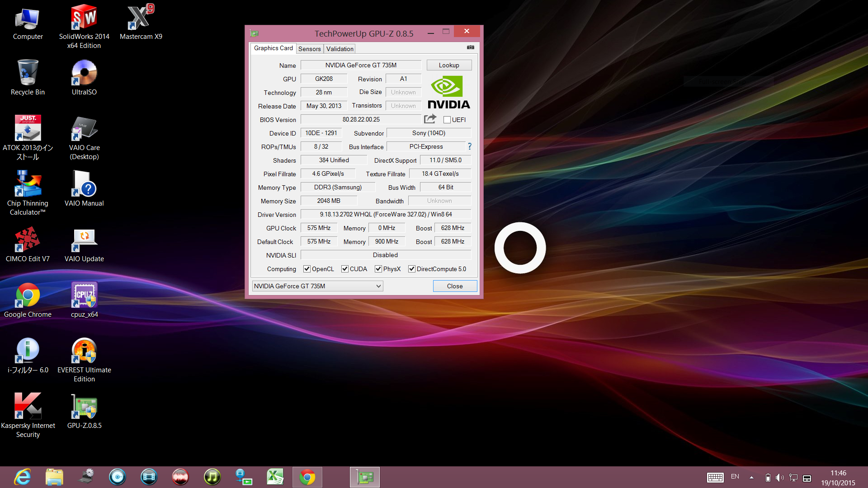Select the Graphics Card tab
This screenshot has width=868, height=488.
pyautogui.click(x=274, y=48)
